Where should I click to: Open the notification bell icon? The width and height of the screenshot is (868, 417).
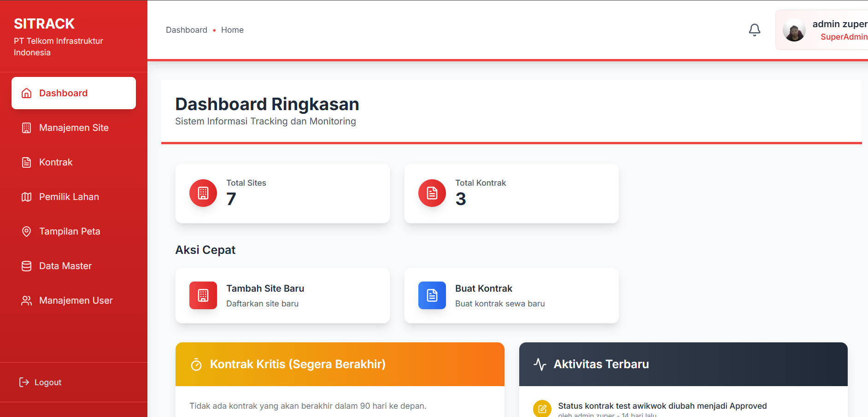[754, 30]
